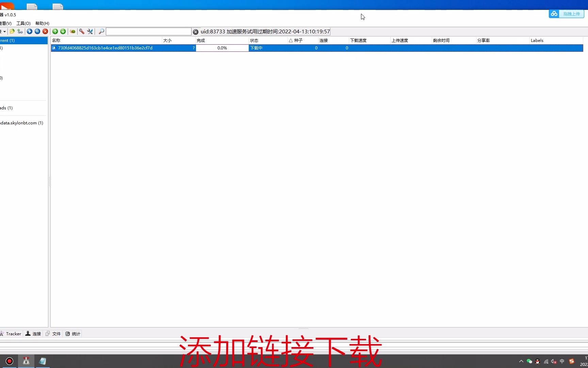Image resolution: width=588 pixels, height=368 pixels.
Task: Click the Wi-Fi network tray icon
Action: pyautogui.click(x=546, y=361)
